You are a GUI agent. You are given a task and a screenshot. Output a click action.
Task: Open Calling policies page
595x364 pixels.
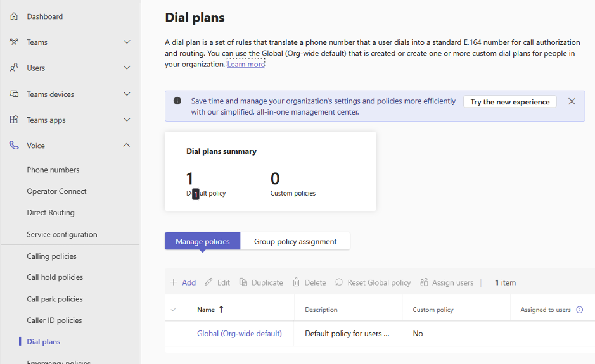pyautogui.click(x=51, y=256)
